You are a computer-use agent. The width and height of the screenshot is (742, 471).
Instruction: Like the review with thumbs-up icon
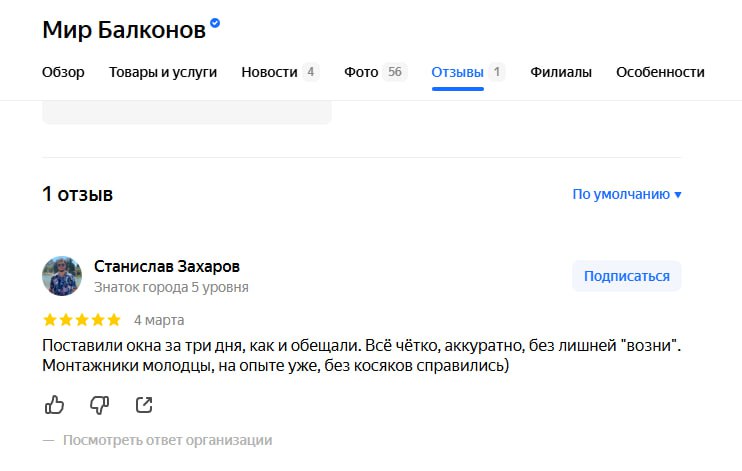tap(54, 405)
